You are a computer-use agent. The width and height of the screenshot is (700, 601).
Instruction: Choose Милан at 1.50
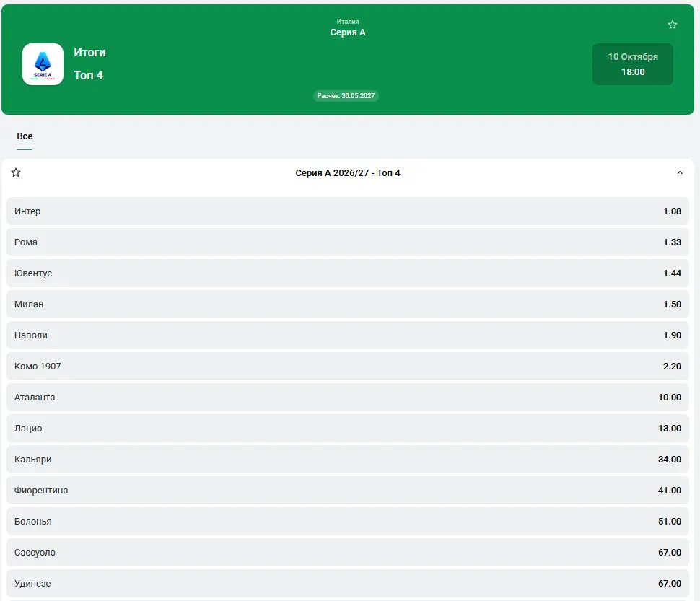pos(348,304)
